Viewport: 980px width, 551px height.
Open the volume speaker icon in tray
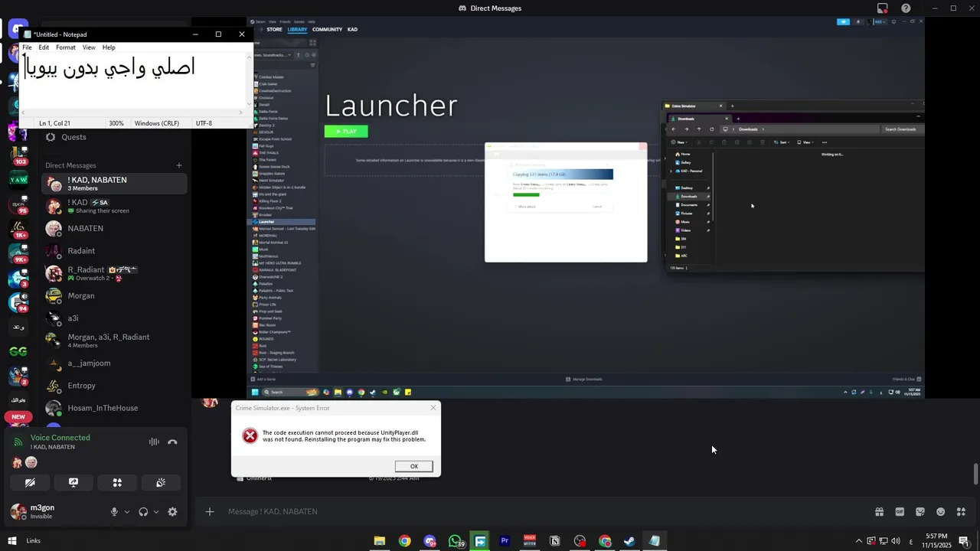pyautogui.click(x=896, y=541)
